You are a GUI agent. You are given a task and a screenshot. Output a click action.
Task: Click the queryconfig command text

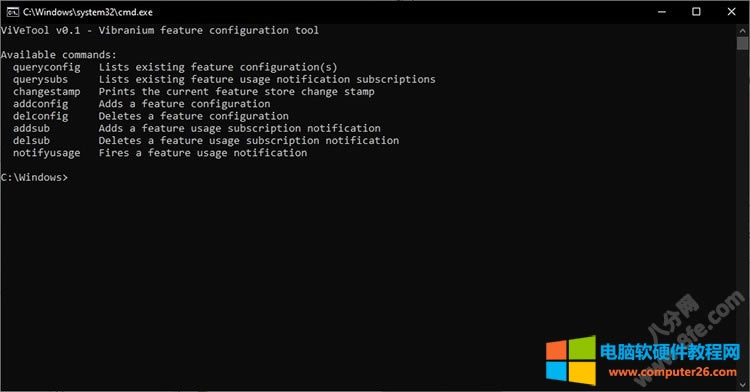point(46,67)
